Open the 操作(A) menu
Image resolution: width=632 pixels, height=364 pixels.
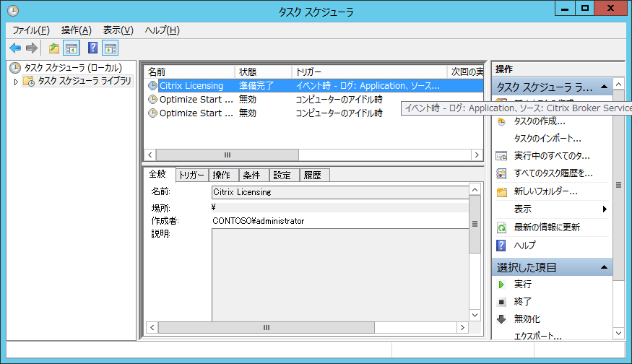[x=77, y=30]
